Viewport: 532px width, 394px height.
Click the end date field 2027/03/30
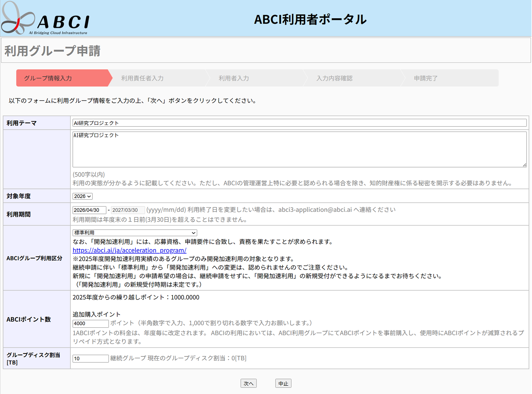point(128,210)
